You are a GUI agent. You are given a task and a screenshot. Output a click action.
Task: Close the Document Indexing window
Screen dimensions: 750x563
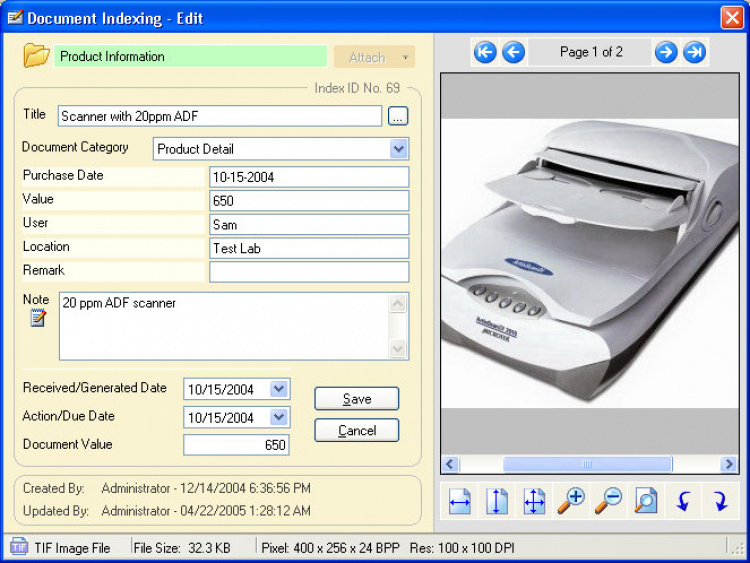(732, 17)
